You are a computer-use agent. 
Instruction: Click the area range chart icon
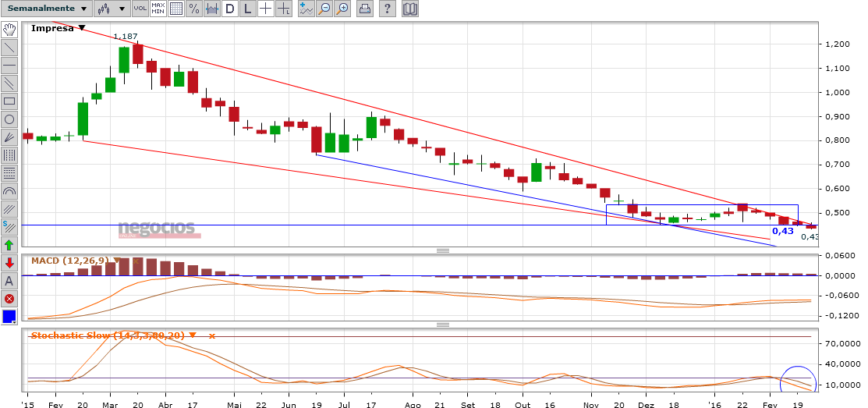point(211,9)
